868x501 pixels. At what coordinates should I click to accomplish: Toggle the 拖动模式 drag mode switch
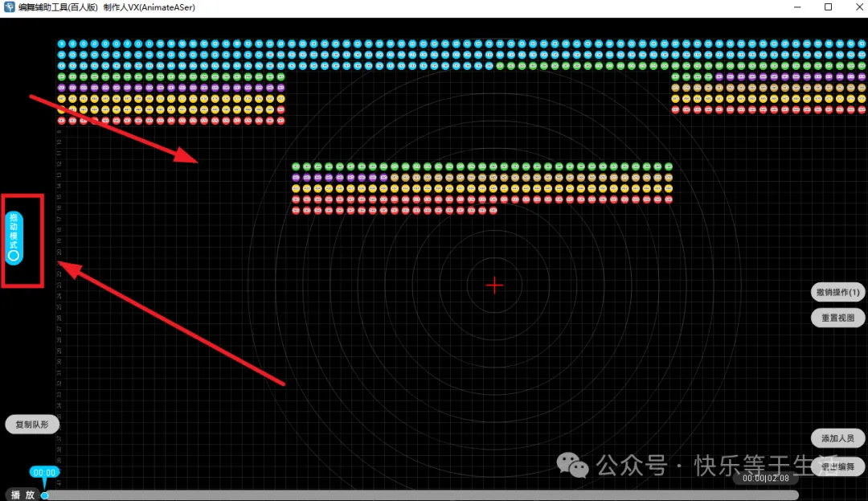pyautogui.click(x=14, y=238)
